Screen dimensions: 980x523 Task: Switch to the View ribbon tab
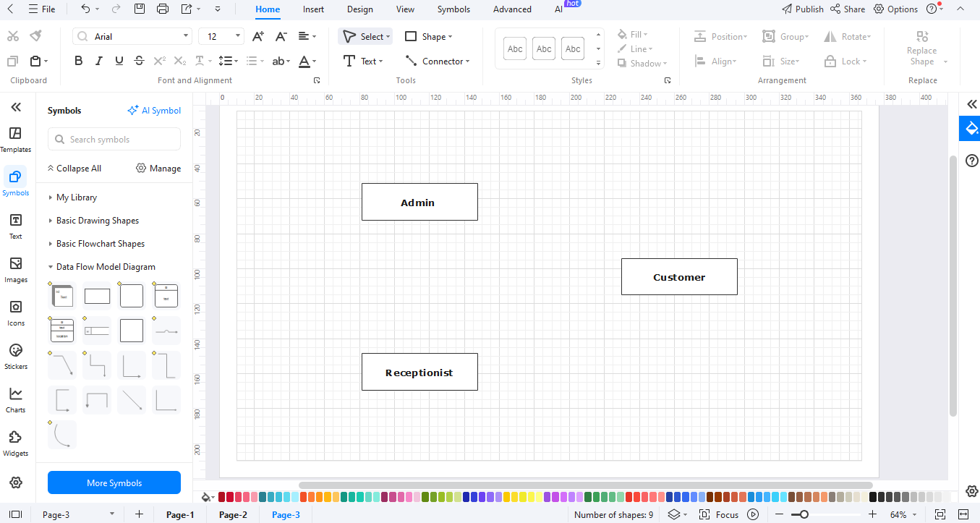coord(405,9)
